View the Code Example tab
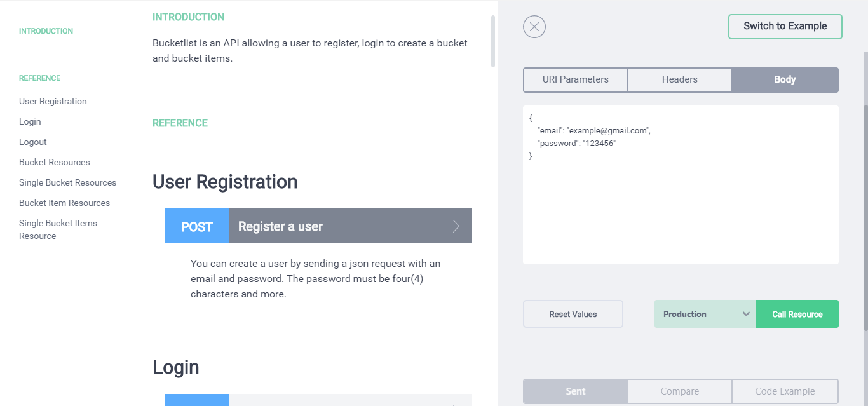Image resolution: width=868 pixels, height=406 pixels. [785, 391]
